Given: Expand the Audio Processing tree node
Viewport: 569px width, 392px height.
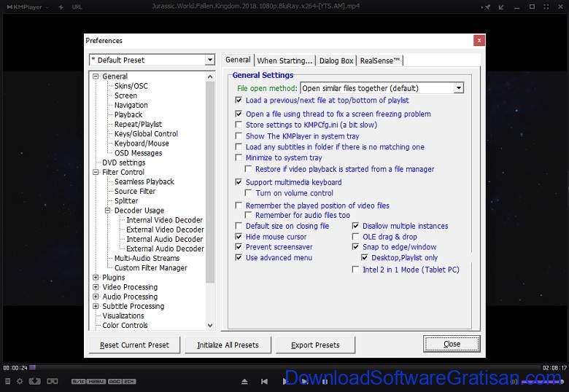Looking at the screenshot, I should tap(96, 297).
